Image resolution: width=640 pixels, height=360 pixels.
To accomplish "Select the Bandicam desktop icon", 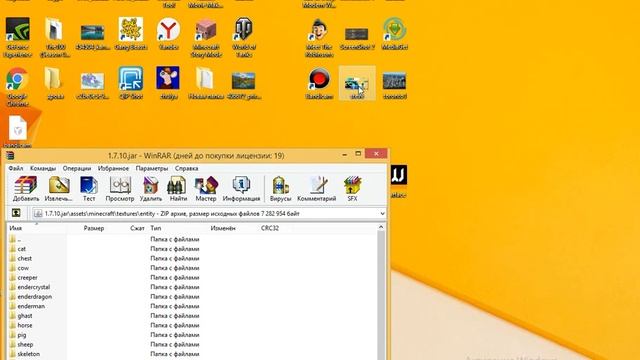I will (x=319, y=84).
